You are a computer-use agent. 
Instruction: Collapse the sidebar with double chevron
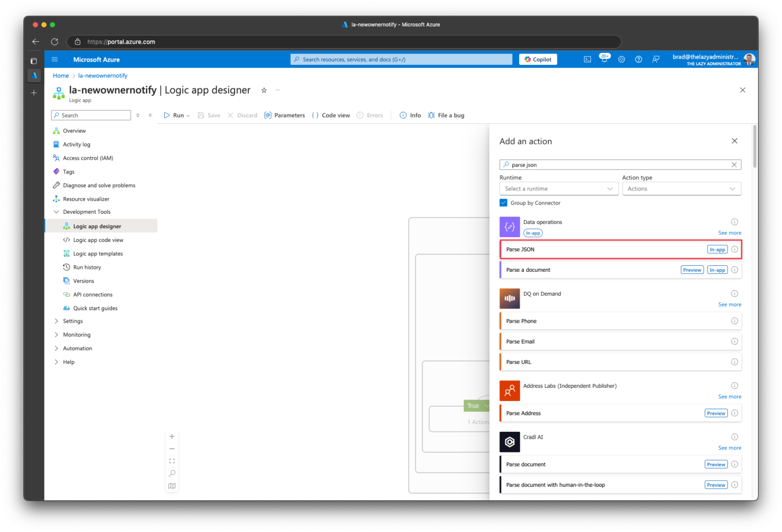(150, 116)
